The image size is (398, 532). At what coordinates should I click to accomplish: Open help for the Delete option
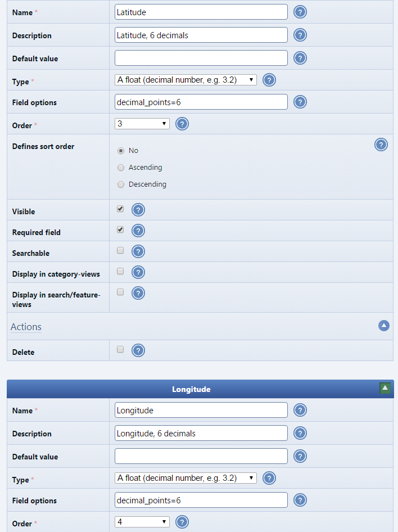point(138,351)
